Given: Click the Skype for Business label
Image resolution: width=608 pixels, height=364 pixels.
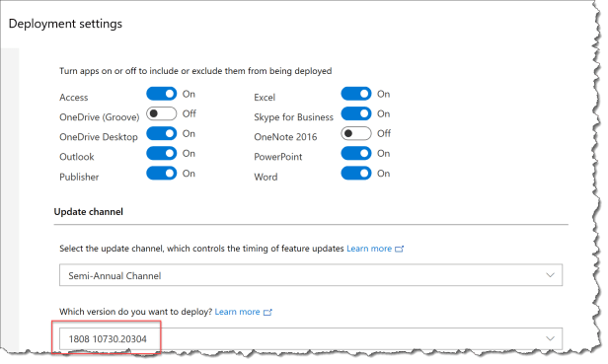Looking at the screenshot, I should (293, 117).
